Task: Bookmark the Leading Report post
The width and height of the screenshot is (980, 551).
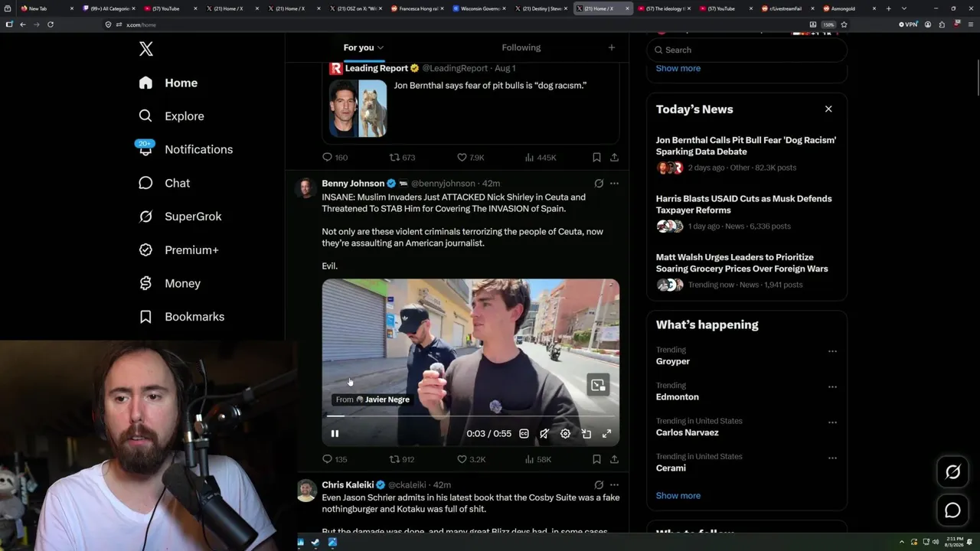Action: (596, 158)
